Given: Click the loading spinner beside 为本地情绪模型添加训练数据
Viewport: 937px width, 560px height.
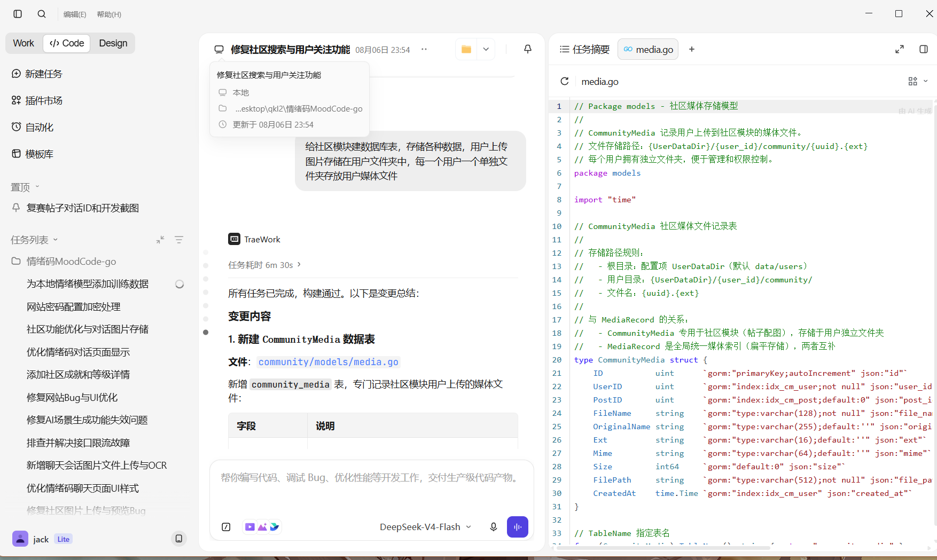Looking at the screenshot, I should 179,284.
